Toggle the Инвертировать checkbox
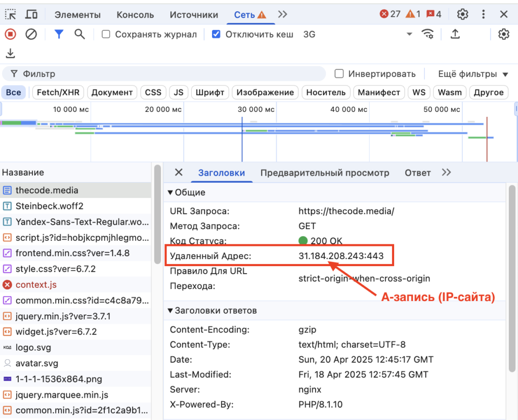This screenshot has height=420, width=518. [x=338, y=74]
